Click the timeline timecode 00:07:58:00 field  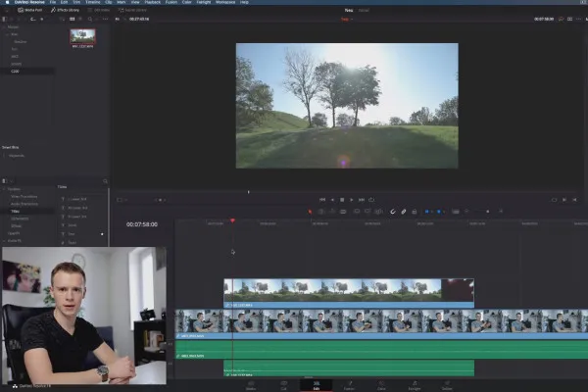(x=142, y=224)
